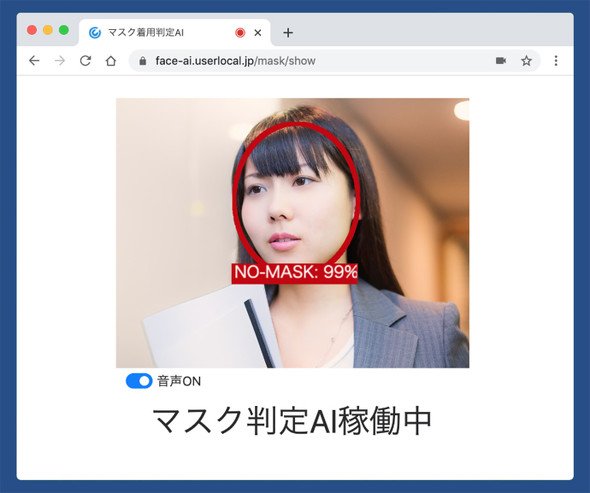Click the webcam video preview image
This screenshot has width=590, height=493.
coord(292,233)
